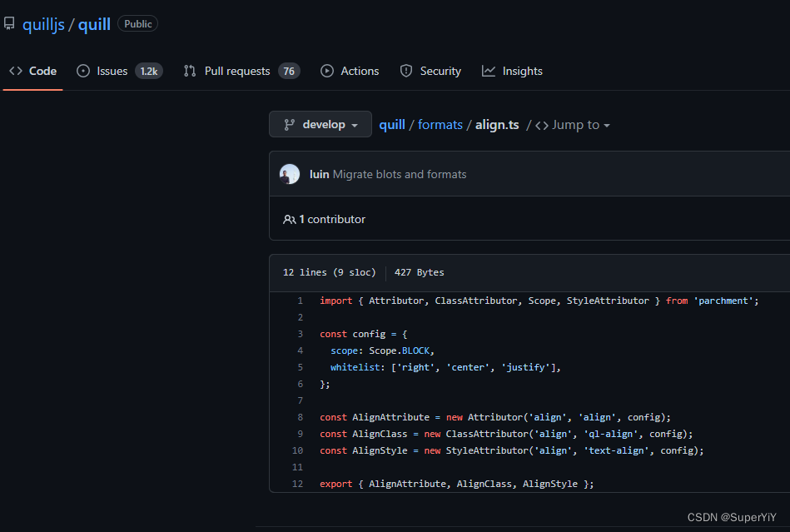This screenshot has height=532, width=790.
Task: Go to quill root in file breadcrumb
Action: [392, 124]
